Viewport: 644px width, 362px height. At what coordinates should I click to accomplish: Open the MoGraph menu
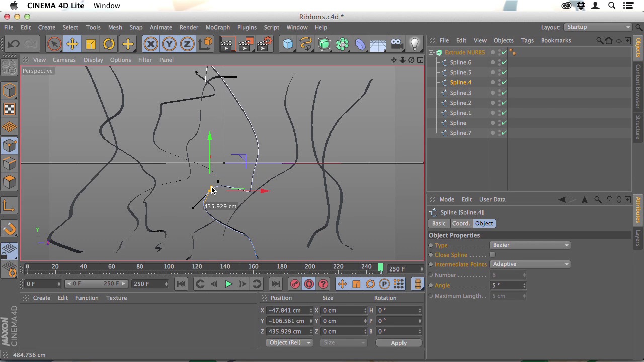(x=217, y=27)
